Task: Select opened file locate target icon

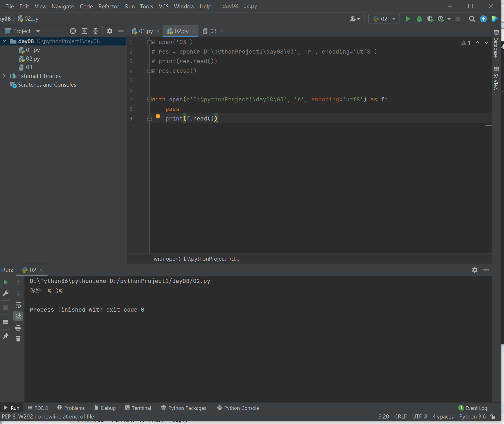Action: 73,31
